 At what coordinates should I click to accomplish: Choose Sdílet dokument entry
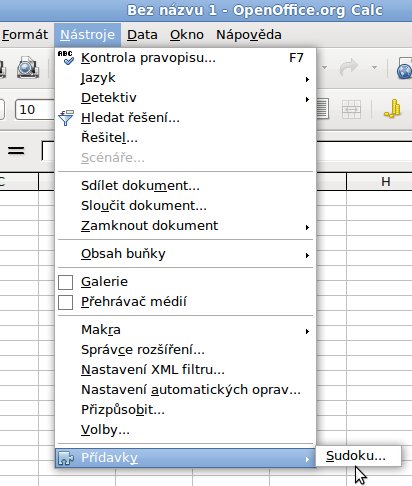(185, 186)
